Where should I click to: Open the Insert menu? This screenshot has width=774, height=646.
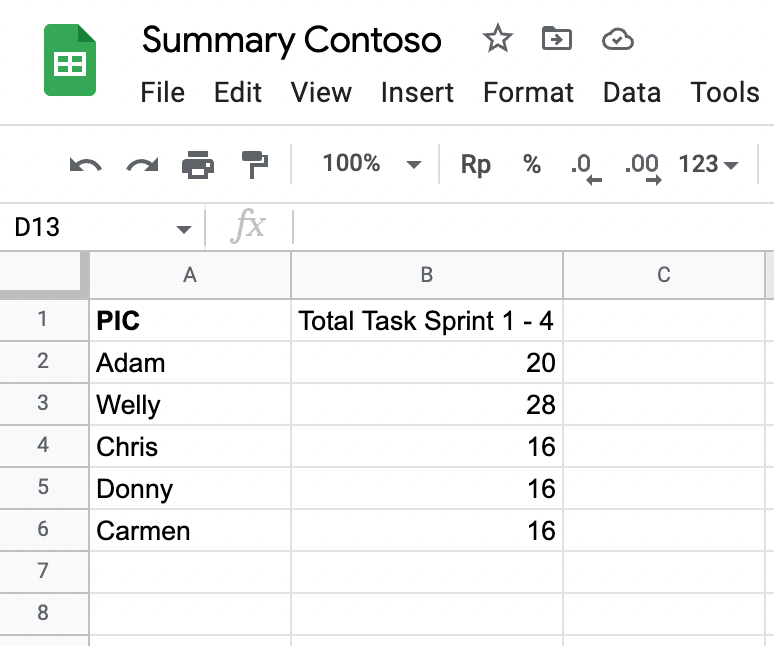(417, 93)
